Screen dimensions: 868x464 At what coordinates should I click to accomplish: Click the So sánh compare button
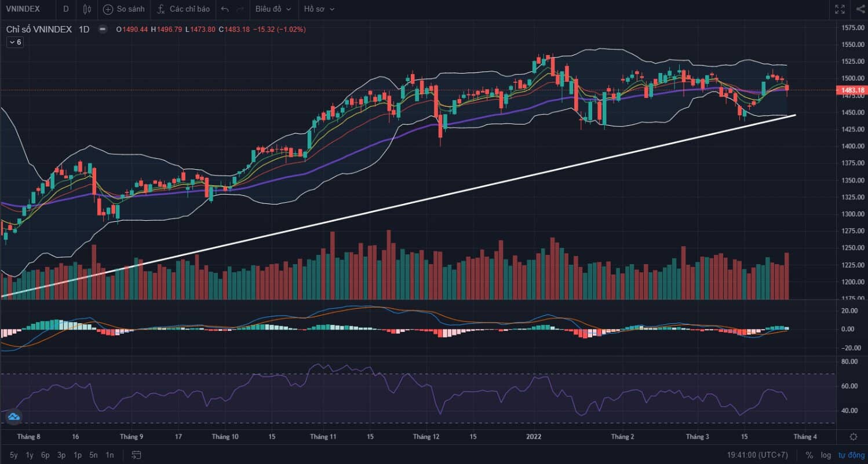123,9
